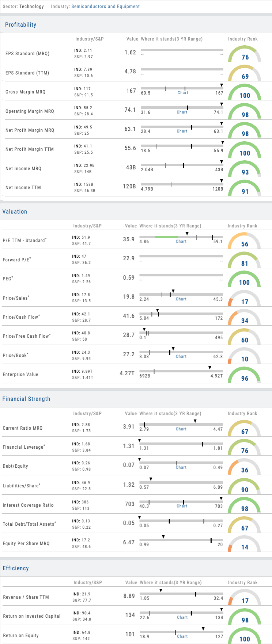Click the Equity Per Share rank gauge
The image size is (272, 644).
[244, 544]
